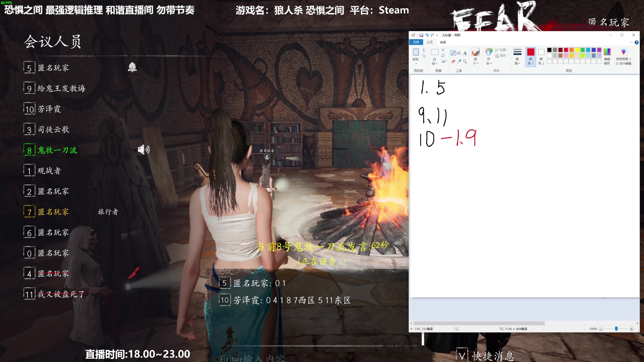Click zoom in plus button in Paint
The width and height of the screenshot is (644, 362).
pyautogui.click(x=632, y=329)
